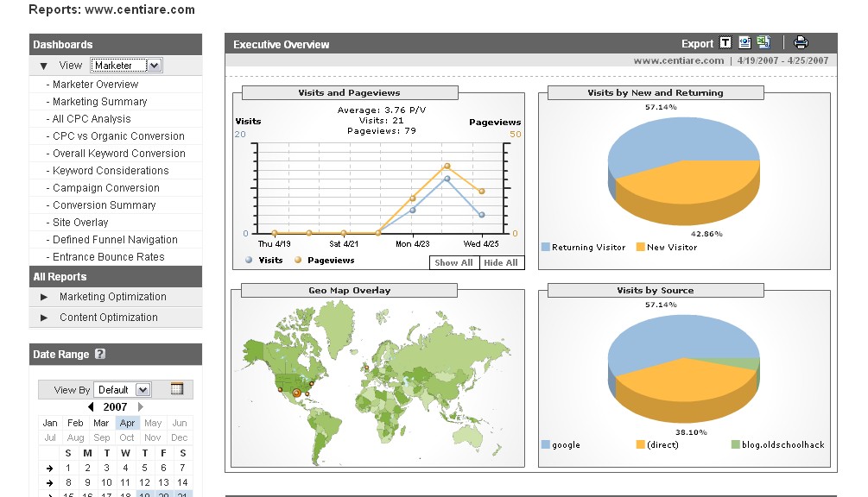868x497 pixels.
Task: Go to previous year with left arrow
Action: pos(92,407)
